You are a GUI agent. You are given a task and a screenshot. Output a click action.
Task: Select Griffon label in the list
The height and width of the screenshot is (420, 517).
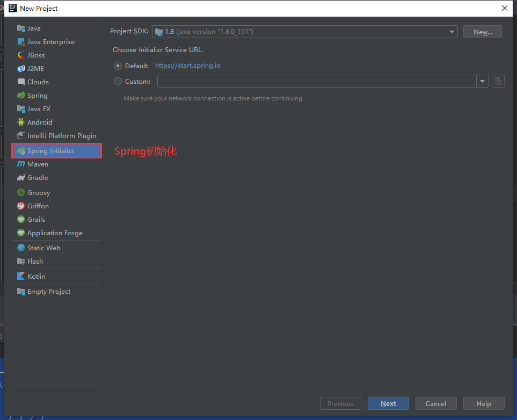pyautogui.click(x=38, y=206)
